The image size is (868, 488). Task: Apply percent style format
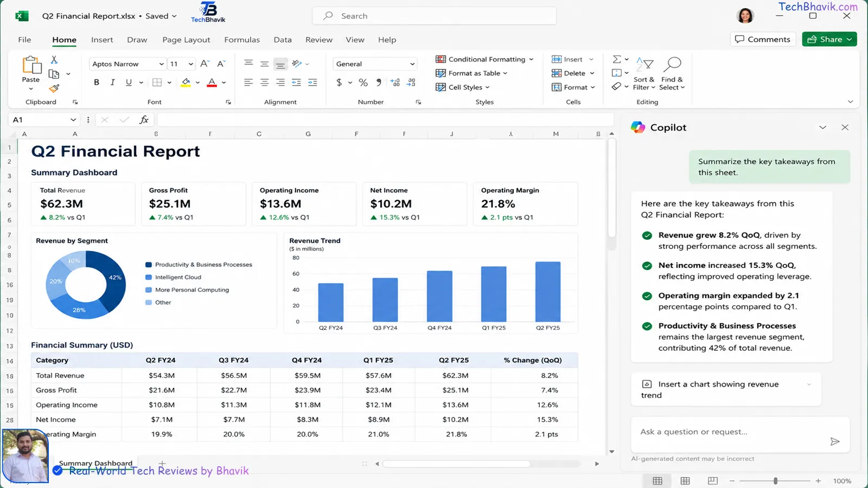click(x=363, y=82)
